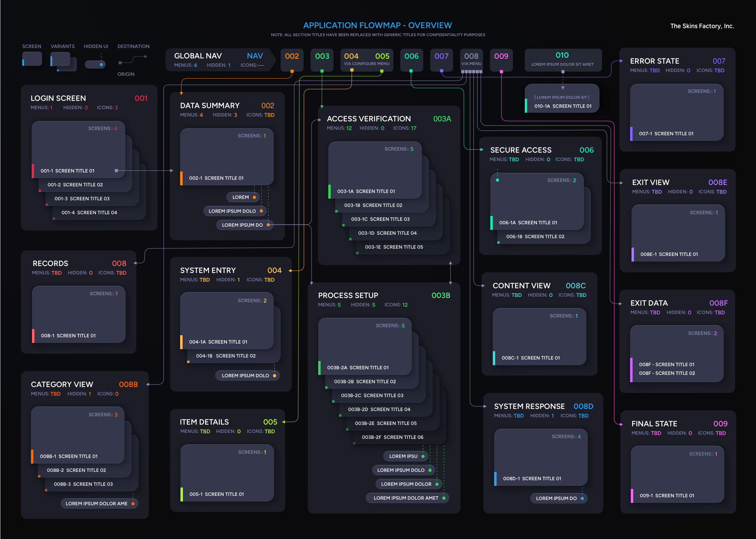The image size is (756, 539).
Task: Select nav badge 003 in Global Nav
Action: pyautogui.click(x=322, y=56)
